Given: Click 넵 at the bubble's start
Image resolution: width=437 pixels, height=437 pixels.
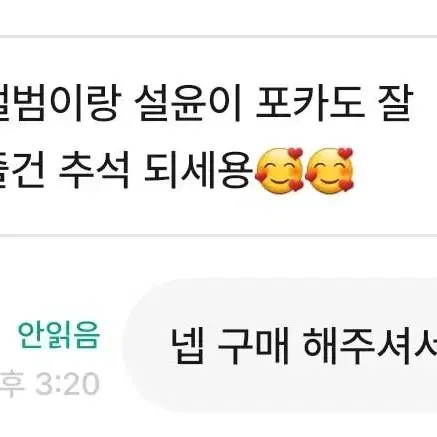Looking at the screenshot, I should [x=187, y=346].
